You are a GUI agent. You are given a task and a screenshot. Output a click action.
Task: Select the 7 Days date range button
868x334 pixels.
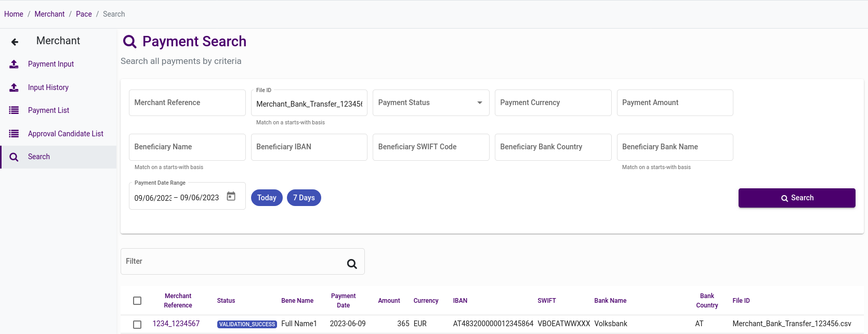pyautogui.click(x=304, y=198)
